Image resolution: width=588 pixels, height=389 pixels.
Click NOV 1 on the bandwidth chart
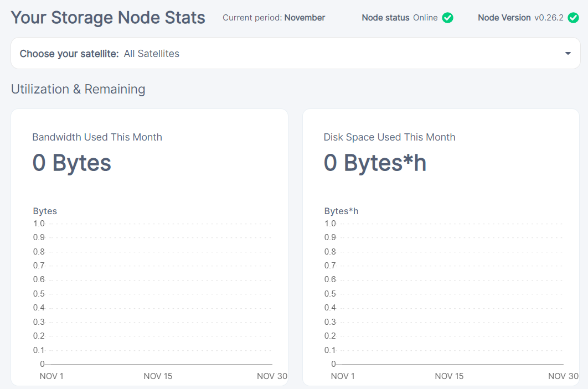coord(51,376)
